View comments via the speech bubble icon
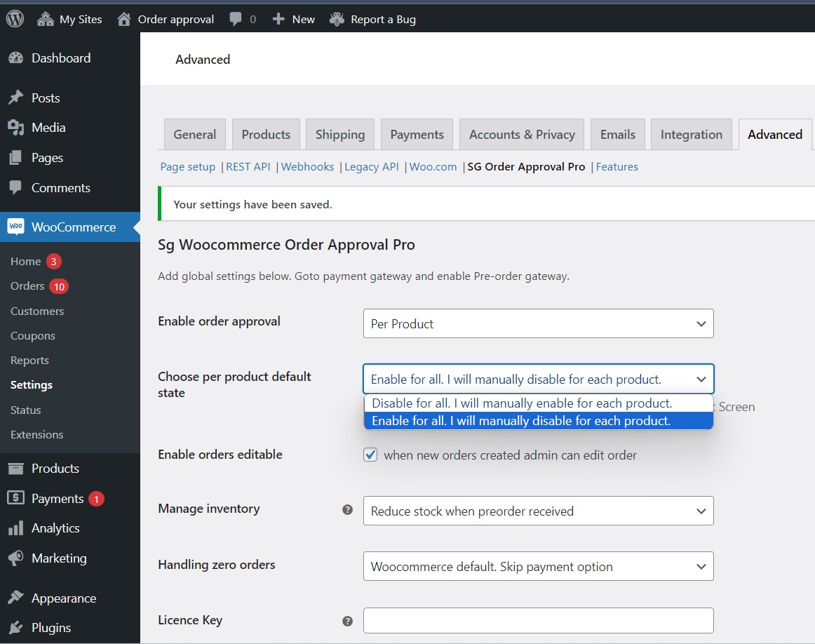Viewport: 815px width, 644px height. (x=234, y=19)
